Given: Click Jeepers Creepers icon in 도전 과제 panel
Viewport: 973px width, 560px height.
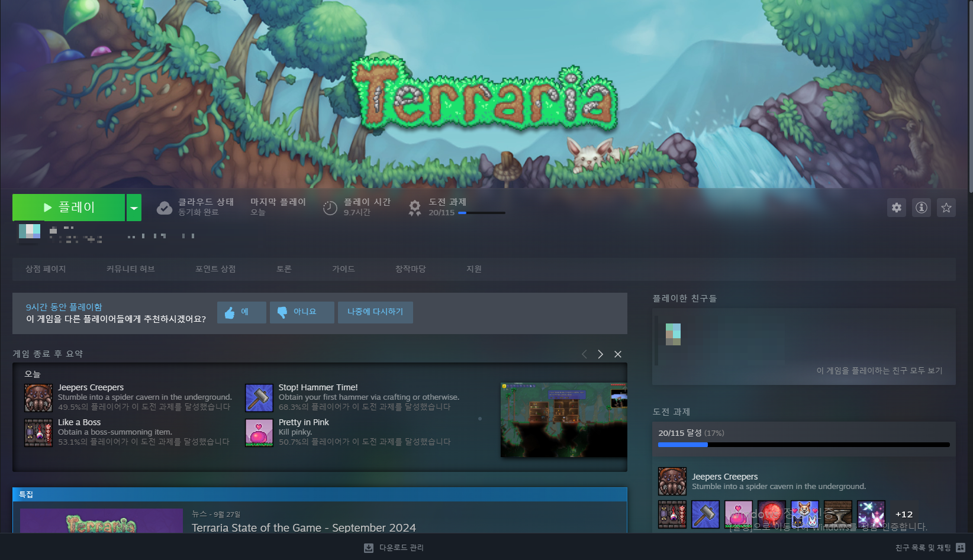Looking at the screenshot, I should (672, 481).
